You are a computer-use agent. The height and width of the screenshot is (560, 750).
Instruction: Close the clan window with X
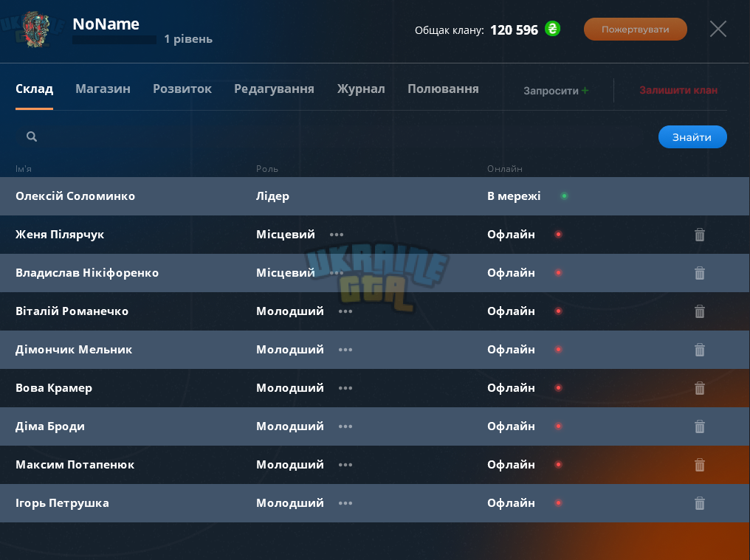pyautogui.click(x=718, y=29)
